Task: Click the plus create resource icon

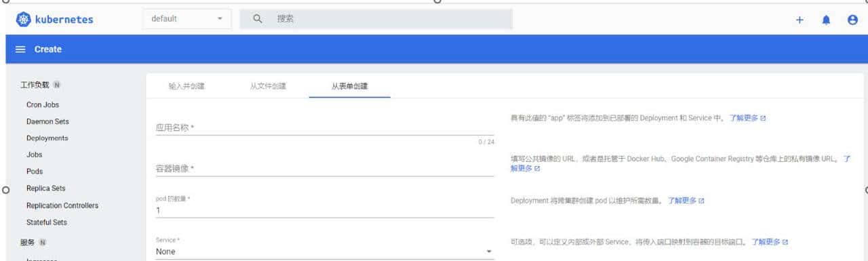Action: (x=800, y=20)
